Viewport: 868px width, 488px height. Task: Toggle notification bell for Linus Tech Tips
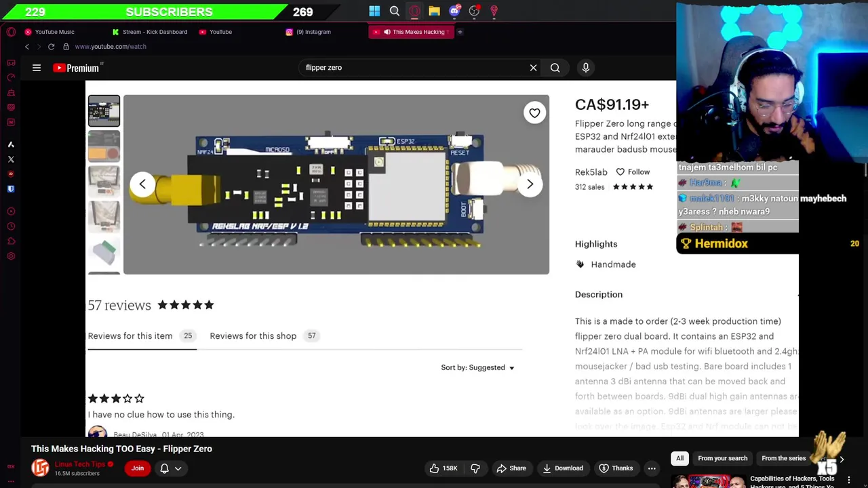click(164, 468)
